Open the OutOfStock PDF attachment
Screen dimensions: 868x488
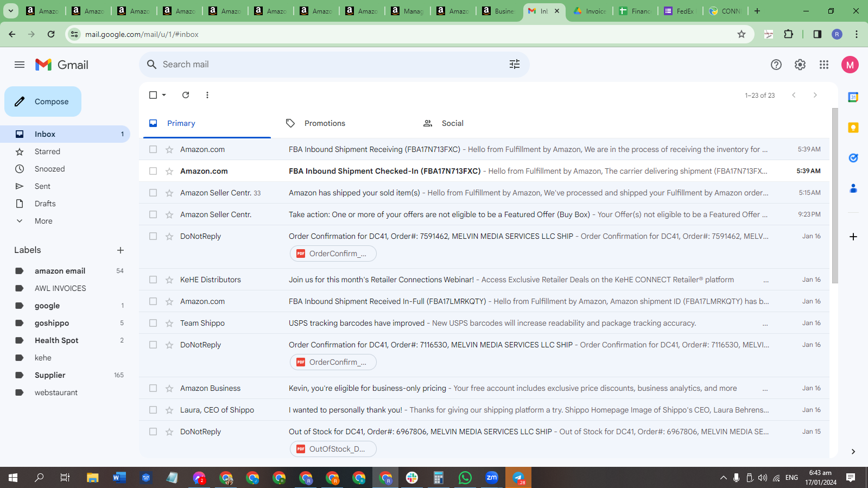(x=333, y=449)
